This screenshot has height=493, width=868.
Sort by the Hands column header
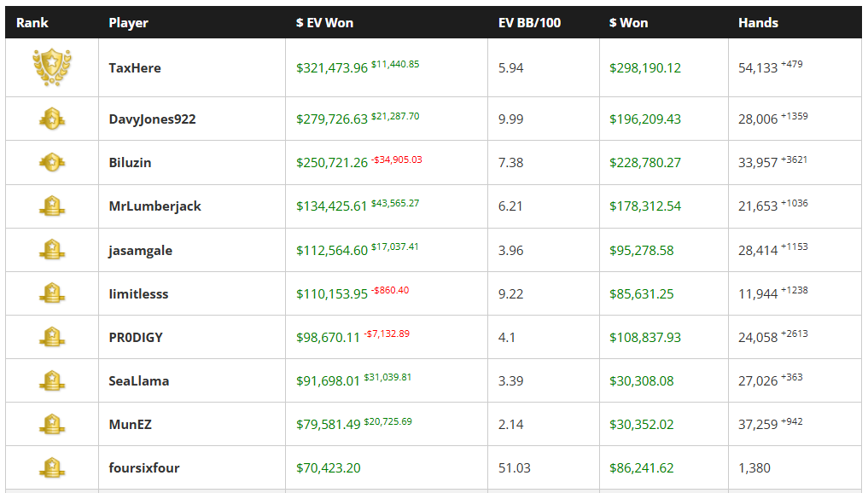tap(758, 23)
